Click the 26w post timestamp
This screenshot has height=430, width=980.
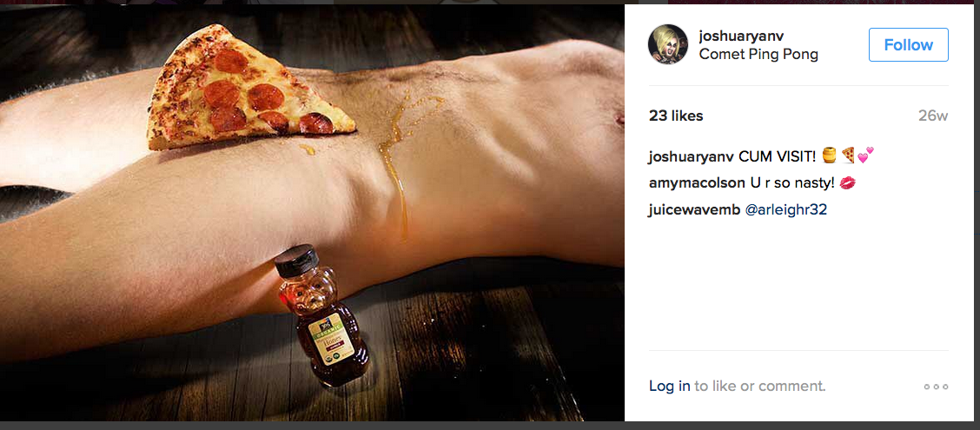coord(933,116)
